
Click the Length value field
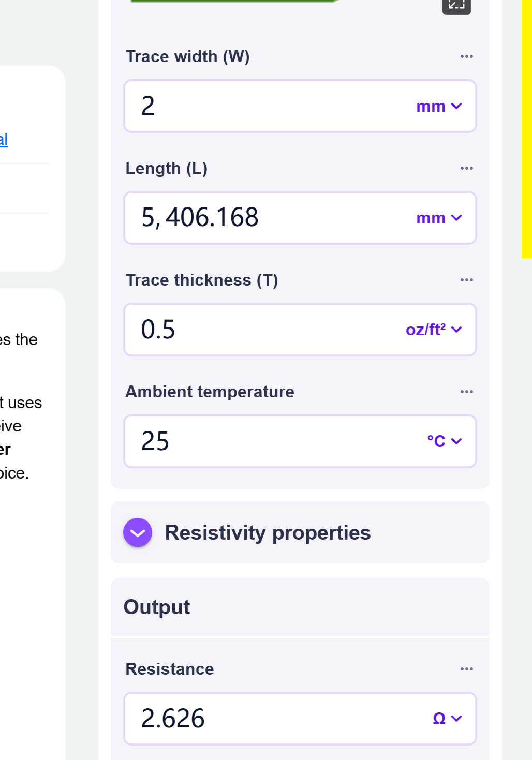point(269,218)
